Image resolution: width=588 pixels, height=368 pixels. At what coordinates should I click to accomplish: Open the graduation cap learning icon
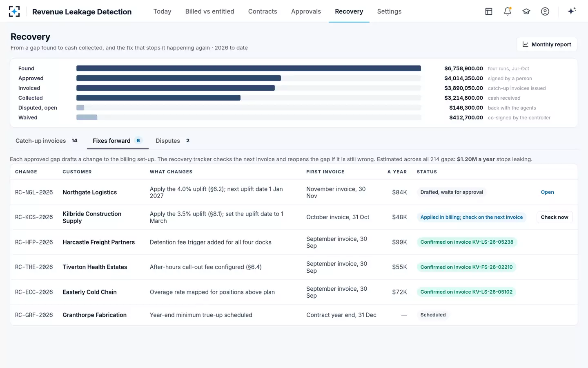click(526, 11)
